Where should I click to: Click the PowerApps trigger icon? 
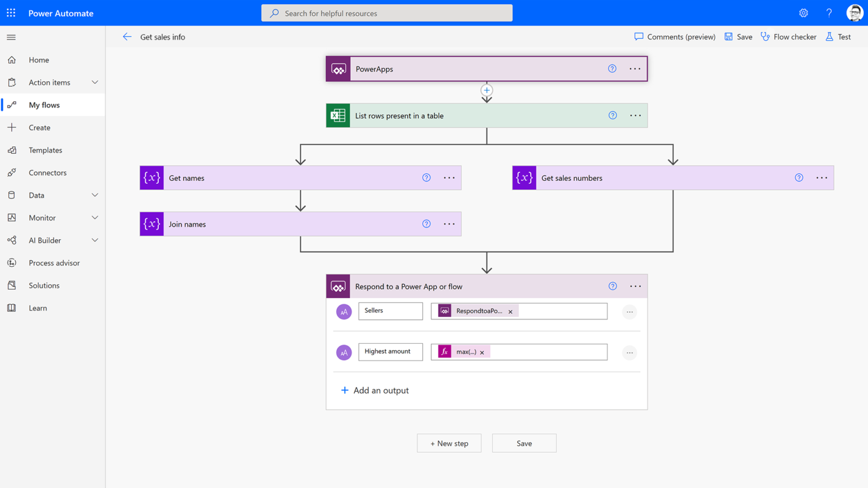[x=338, y=68]
